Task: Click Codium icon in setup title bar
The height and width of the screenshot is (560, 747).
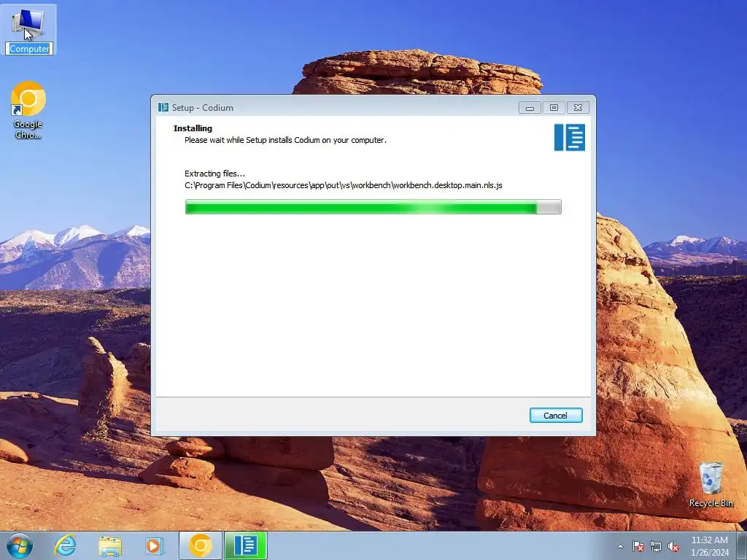Action: [x=163, y=107]
